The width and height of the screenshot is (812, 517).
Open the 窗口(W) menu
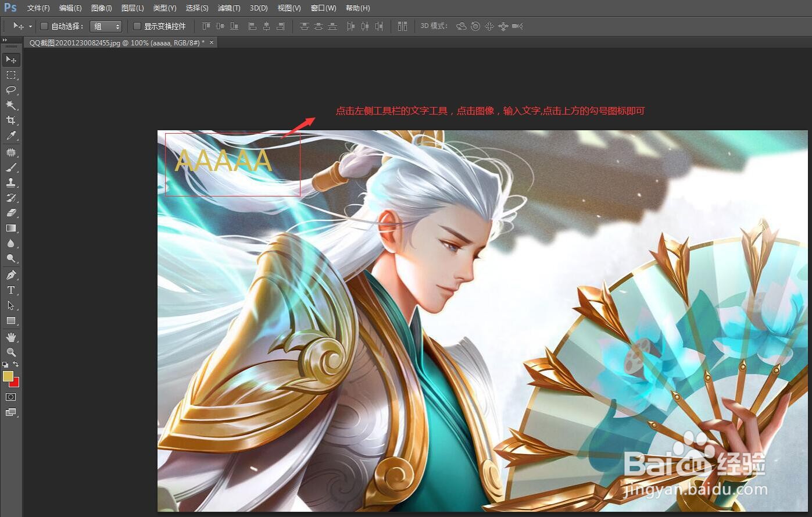(323, 8)
